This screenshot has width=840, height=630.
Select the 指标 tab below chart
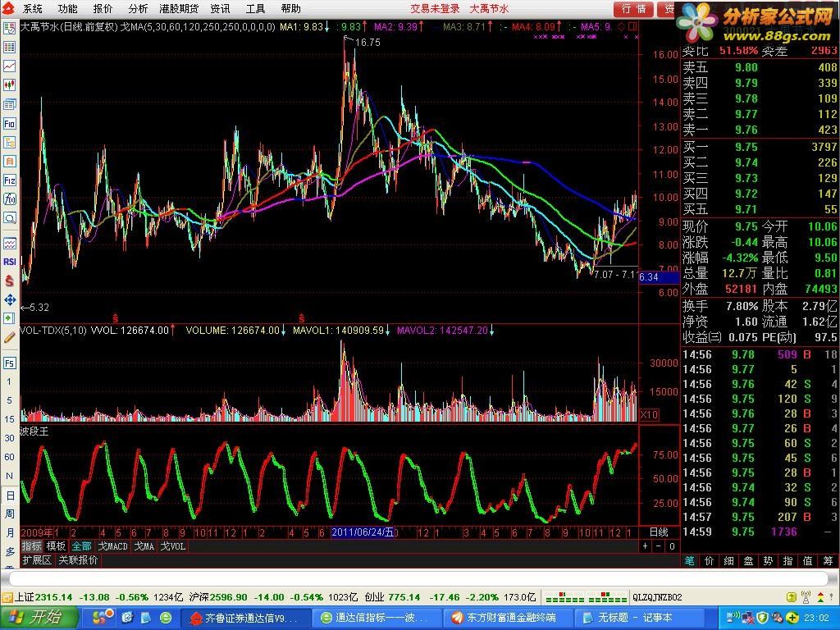32,546
